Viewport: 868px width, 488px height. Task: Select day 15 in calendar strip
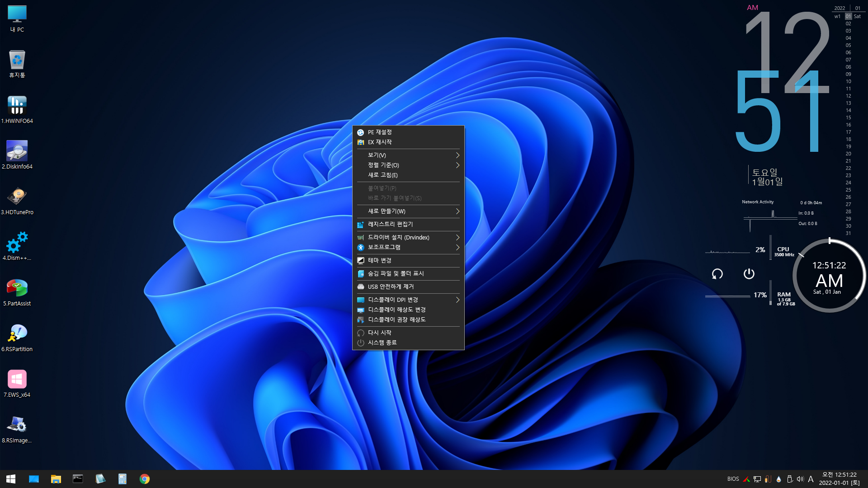click(x=849, y=118)
